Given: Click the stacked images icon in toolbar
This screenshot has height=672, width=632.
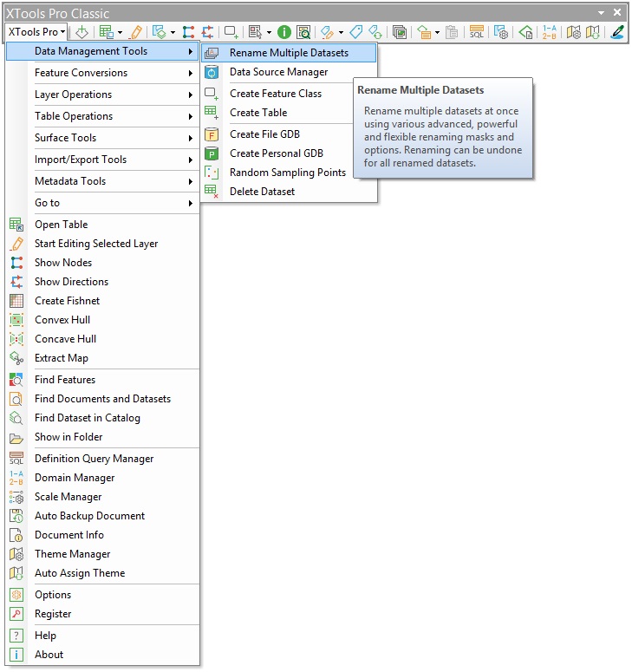Looking at the screenshot, I should click(400, 32).
